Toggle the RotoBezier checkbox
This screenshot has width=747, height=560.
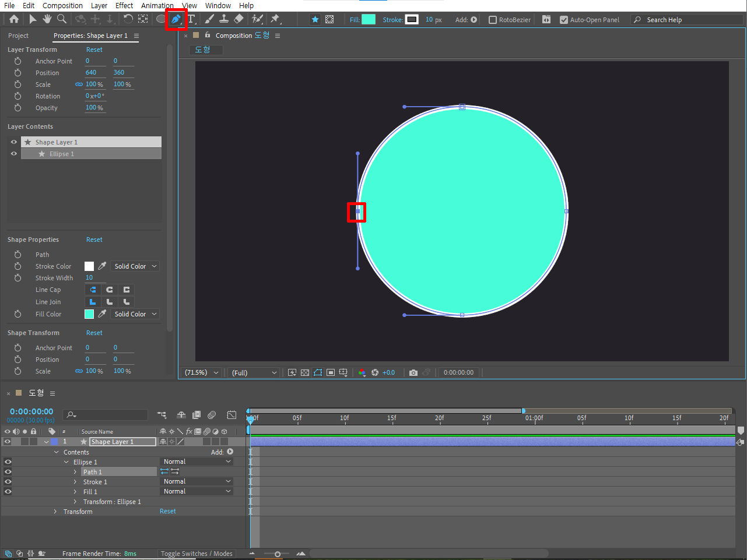coord(493,20)
